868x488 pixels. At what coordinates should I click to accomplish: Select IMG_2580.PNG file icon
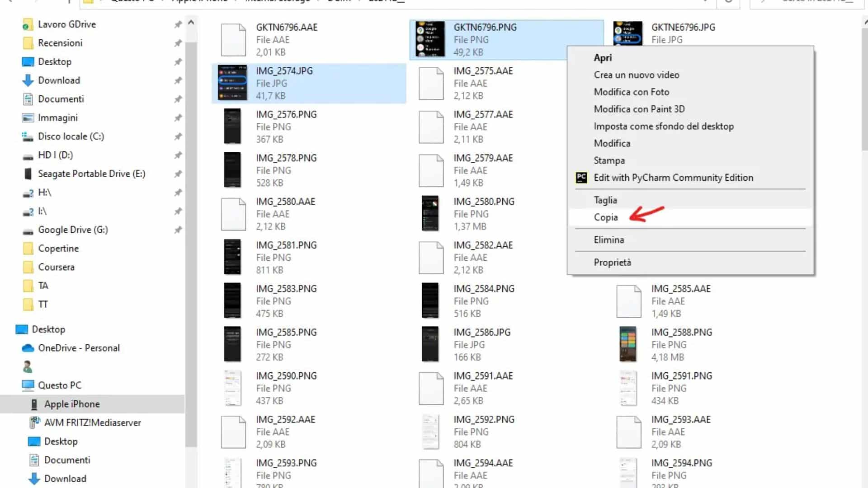430,213
